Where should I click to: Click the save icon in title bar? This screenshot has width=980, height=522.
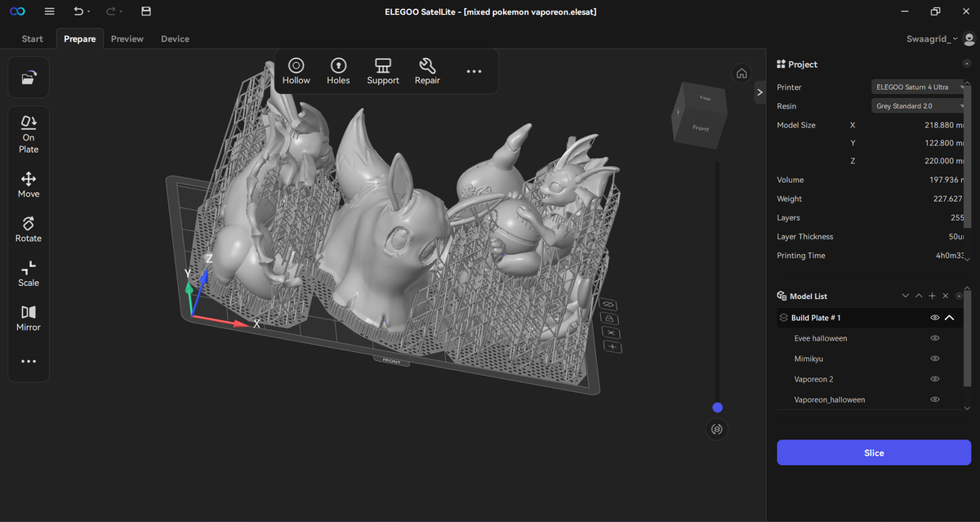145,11
